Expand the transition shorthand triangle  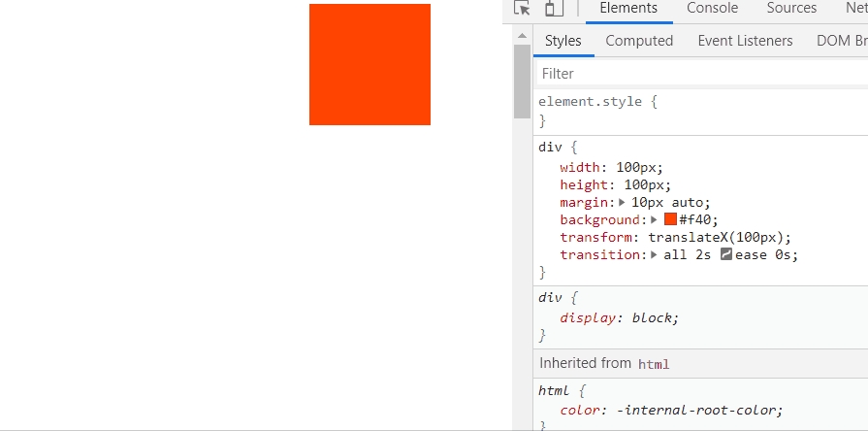(x=655, y=255)
